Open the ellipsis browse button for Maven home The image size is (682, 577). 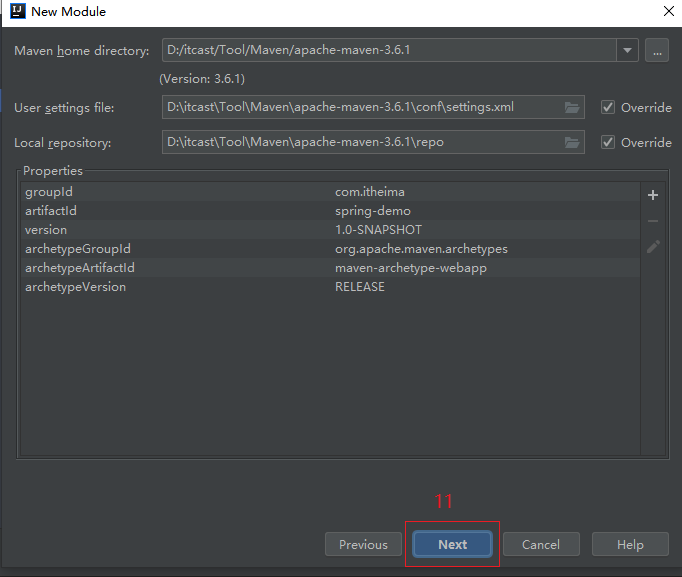pyautogui.click(x=656, y=50)
